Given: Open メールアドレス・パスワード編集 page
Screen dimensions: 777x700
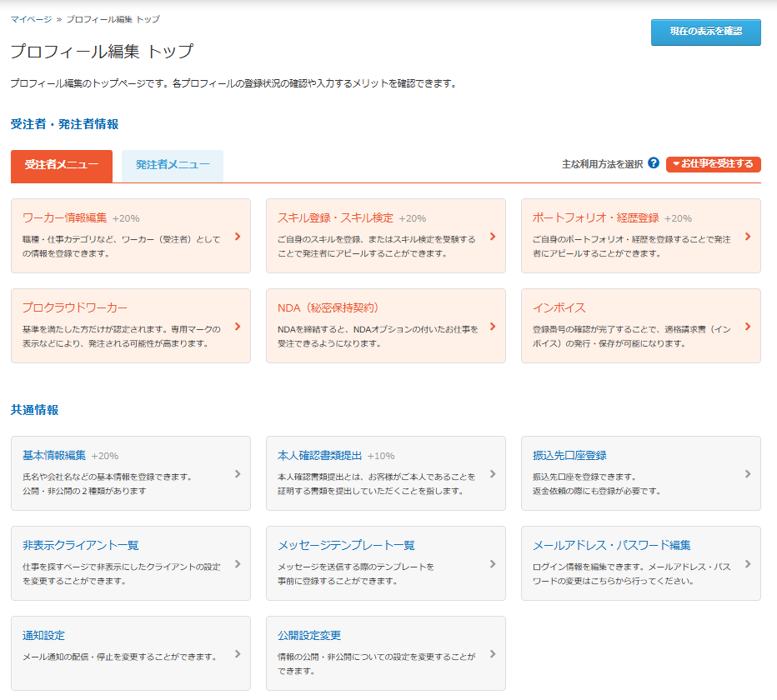Looking at the screenshot, I should [x=612, y=546].
